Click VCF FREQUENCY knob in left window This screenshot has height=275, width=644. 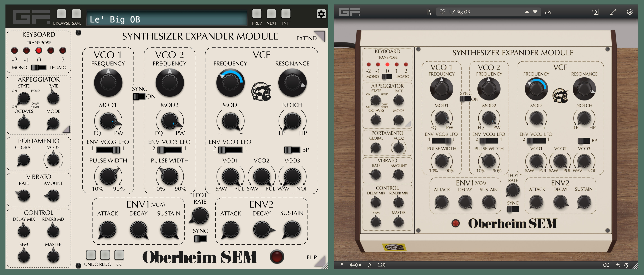coord(230,83)
